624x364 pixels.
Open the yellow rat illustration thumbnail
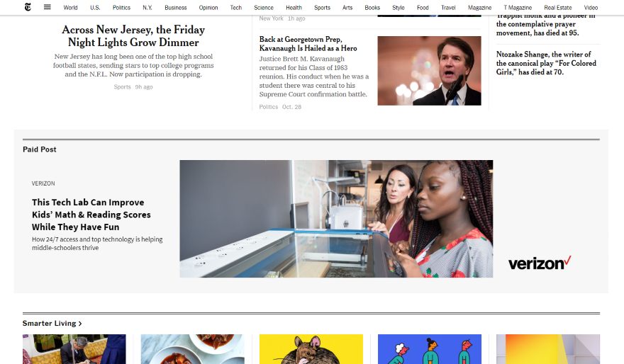tap(311, 349)
